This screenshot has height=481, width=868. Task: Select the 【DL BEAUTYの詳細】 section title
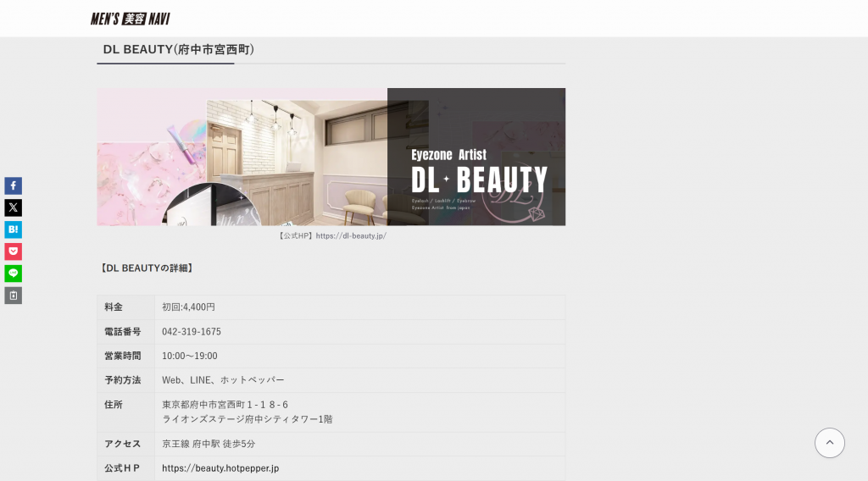pyautogui.click(x=147, y=268)
